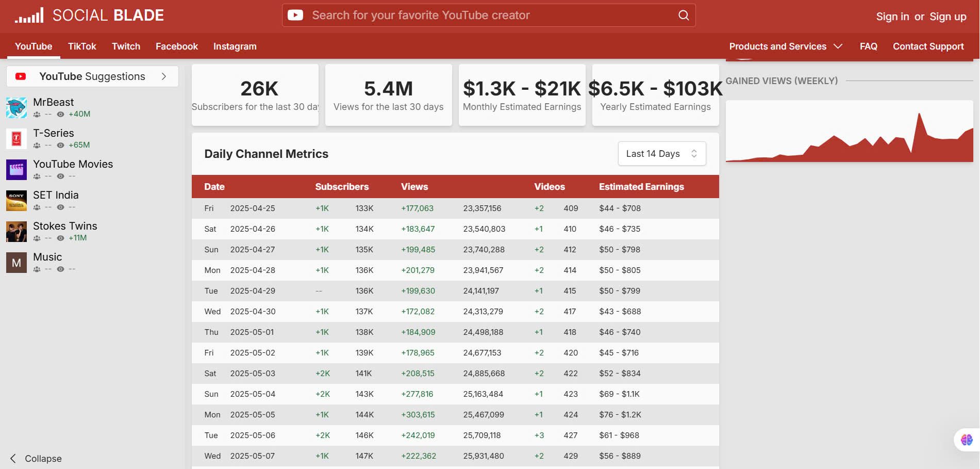Switch to the TikTok tab
980x469 pixels.
[82, 46]
